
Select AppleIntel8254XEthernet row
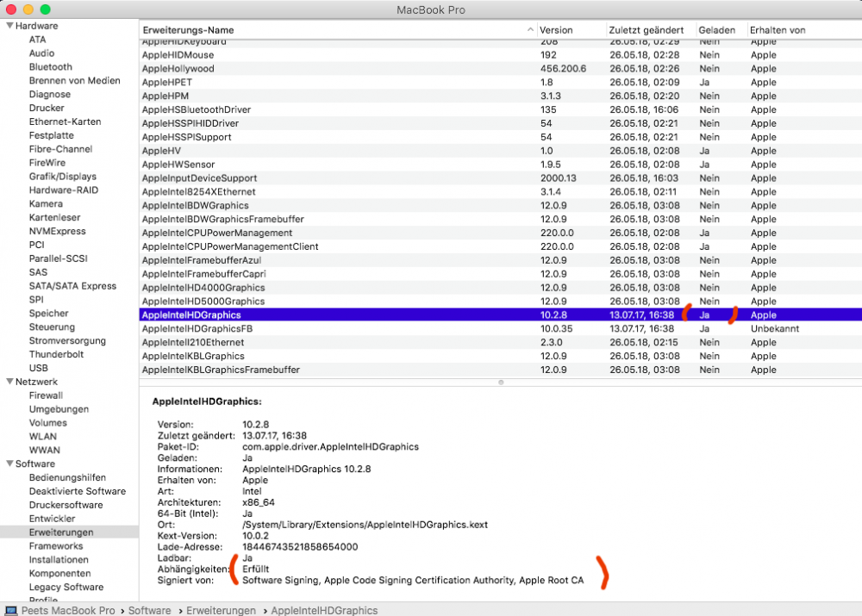tap(500, 192)
